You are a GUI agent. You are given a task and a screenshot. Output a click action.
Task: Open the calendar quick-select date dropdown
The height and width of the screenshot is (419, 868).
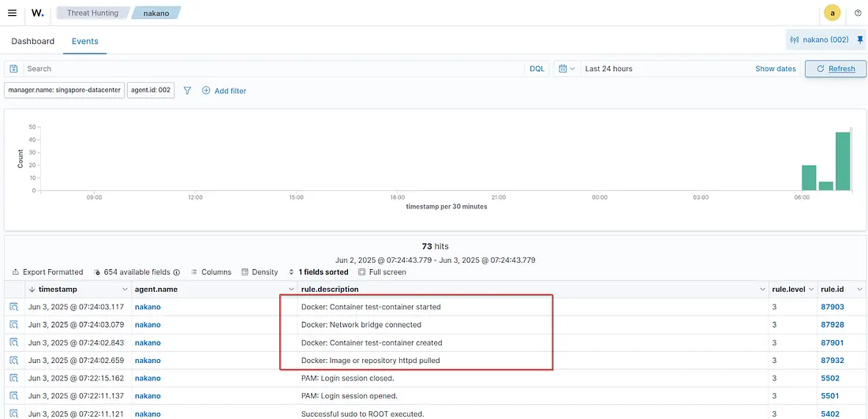tap(567, 69)
